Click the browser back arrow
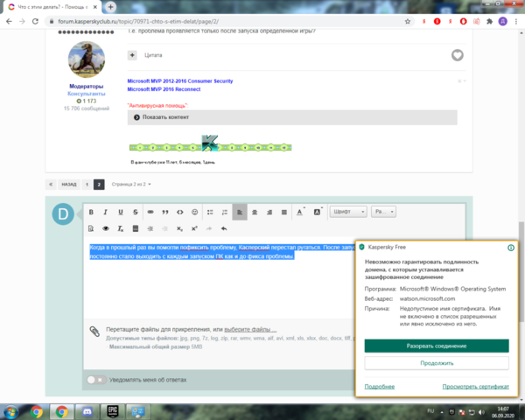Viewport: 525px width, 420px height. (x=9, y=21)
